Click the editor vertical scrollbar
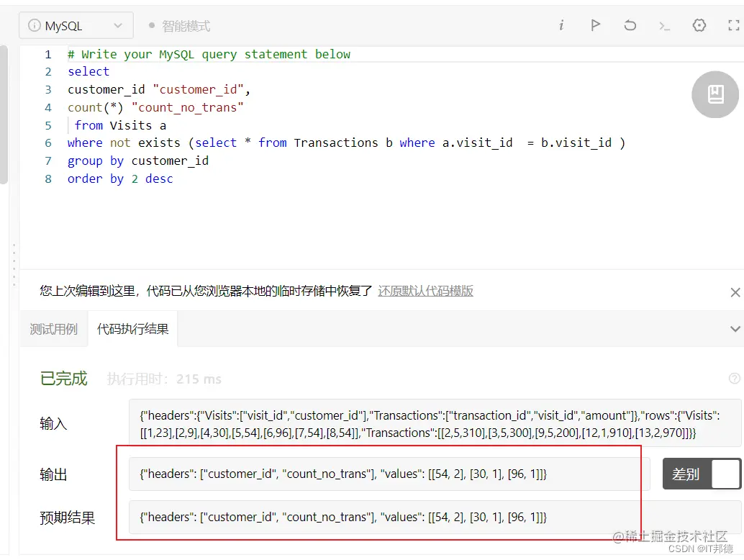This screenshot has height=560, width=744. coord(4,114)
